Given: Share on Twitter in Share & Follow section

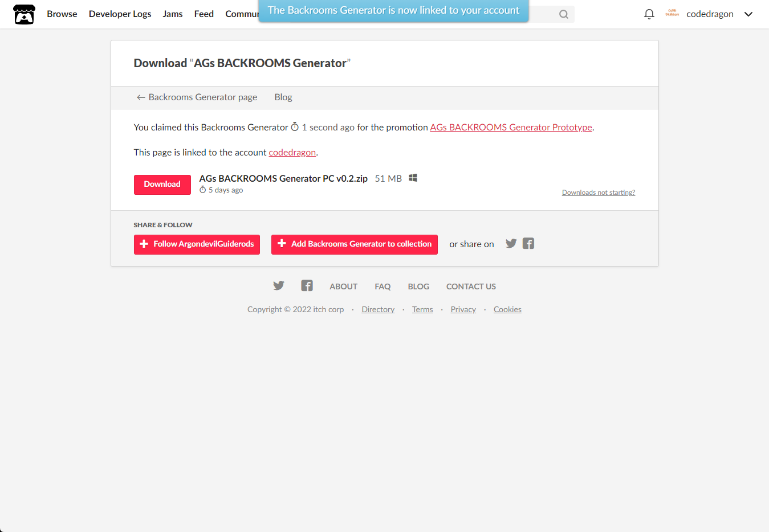Looking at the screenshot, I should (511, 244).
